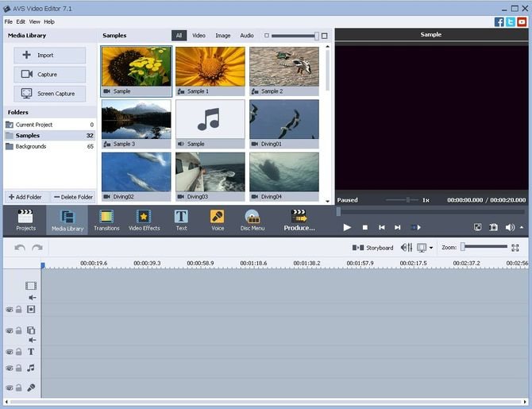Open the Edit menu
532x409 pixels.
pyautogui.click(x=21, y=21)
